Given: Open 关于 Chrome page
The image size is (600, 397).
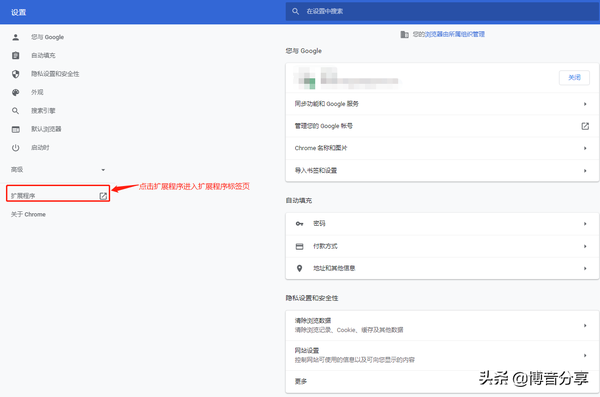Looking at the screenshot, I should coord(28,214).
